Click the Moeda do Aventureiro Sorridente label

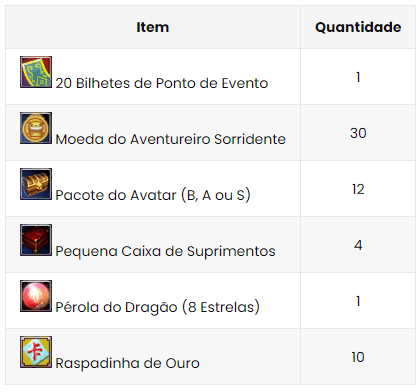(x=170, y=139)
